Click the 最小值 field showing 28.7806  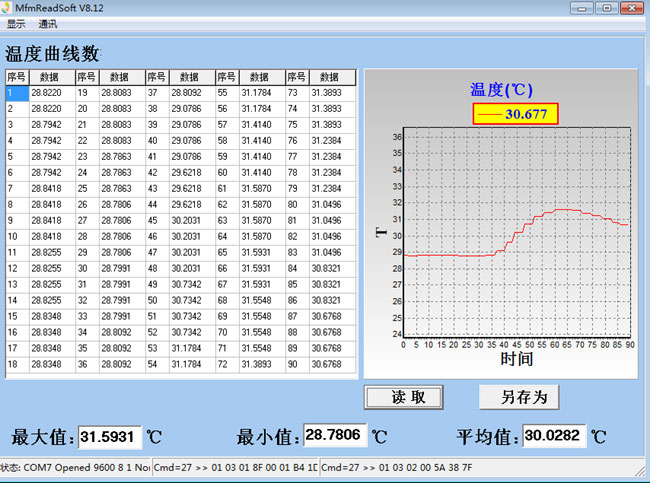pyautogui.click(x=334, y=436)
